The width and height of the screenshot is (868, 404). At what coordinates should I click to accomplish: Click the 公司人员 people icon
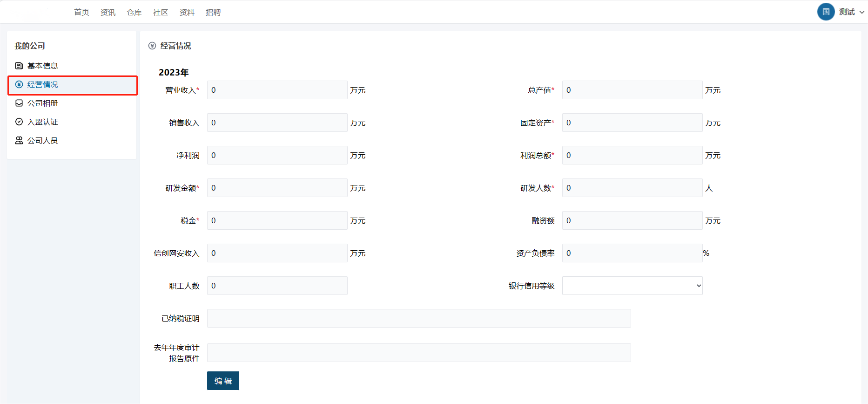click(x=19, y=140)
